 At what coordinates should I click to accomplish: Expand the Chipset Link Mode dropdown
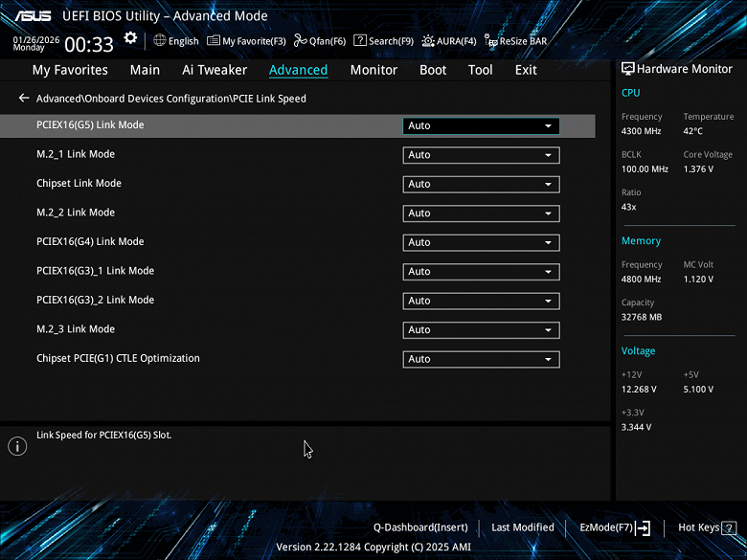click(x=481, y=184)
